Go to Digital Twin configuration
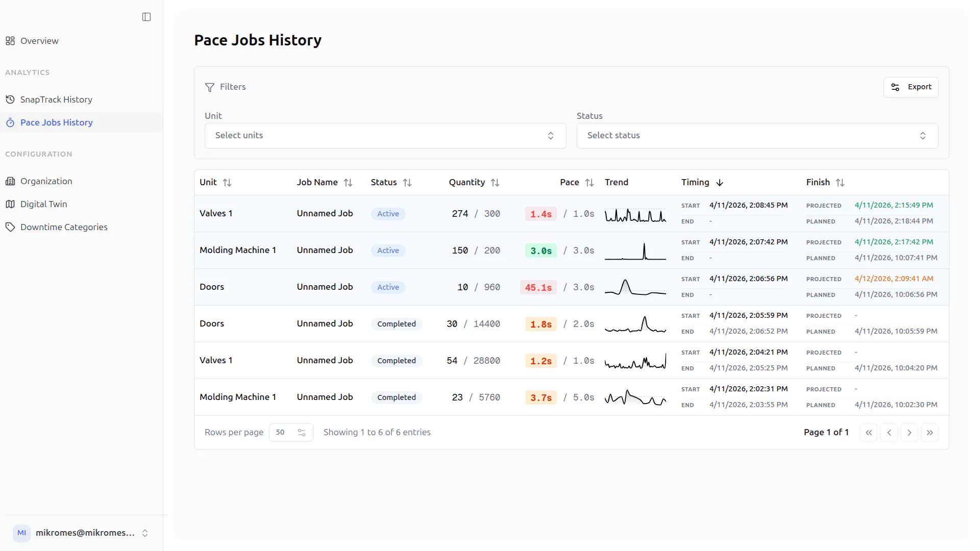Screen dimensions: 980x551 tap(44, 204)
